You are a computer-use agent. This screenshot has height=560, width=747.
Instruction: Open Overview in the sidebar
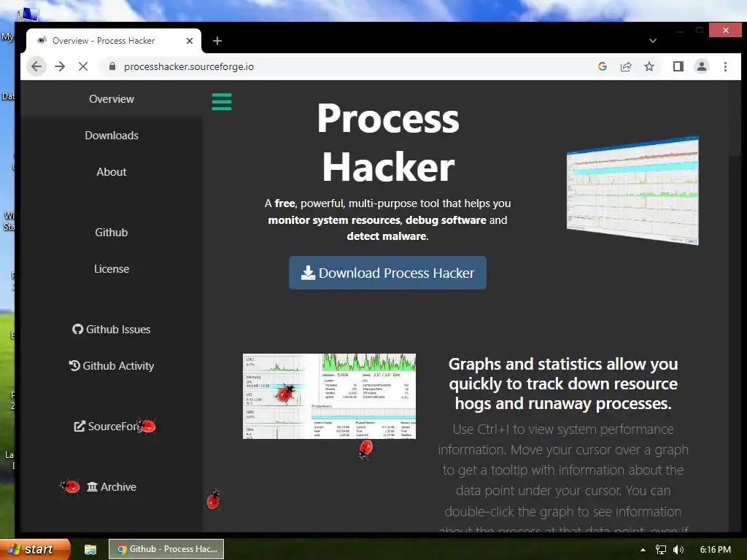(x=112, y=99)
